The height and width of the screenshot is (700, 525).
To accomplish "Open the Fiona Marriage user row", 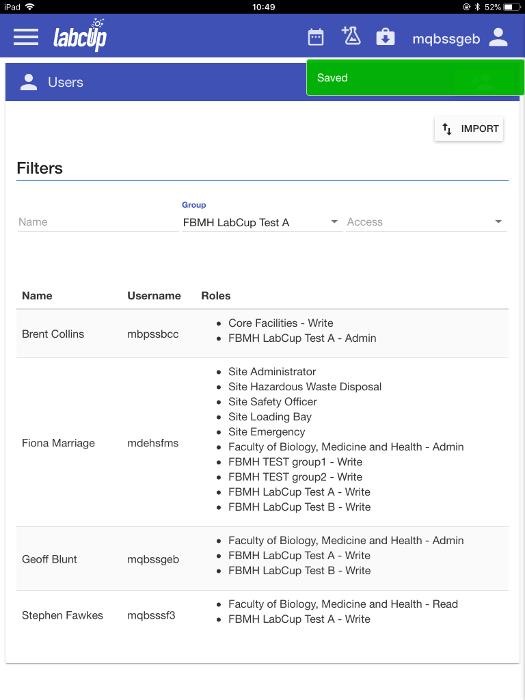I will coord(262,442).
